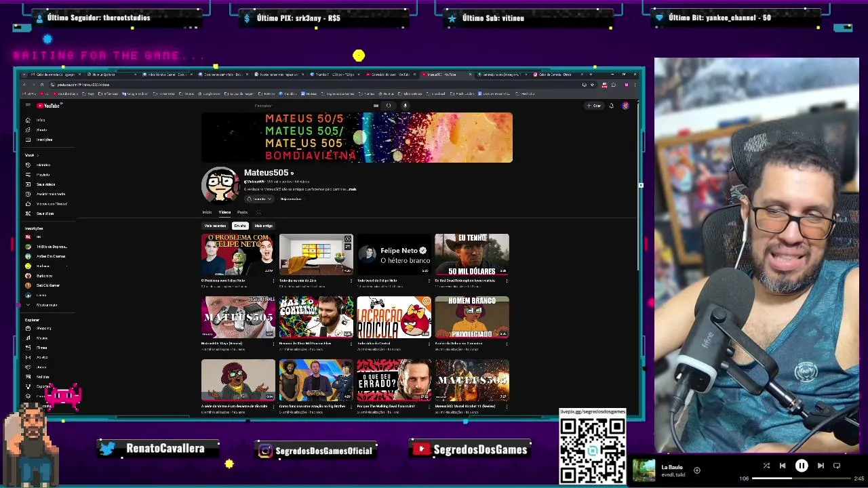Go to previous track in player
The width and height of the screenshot is (868, 488).
coord(783,466)
